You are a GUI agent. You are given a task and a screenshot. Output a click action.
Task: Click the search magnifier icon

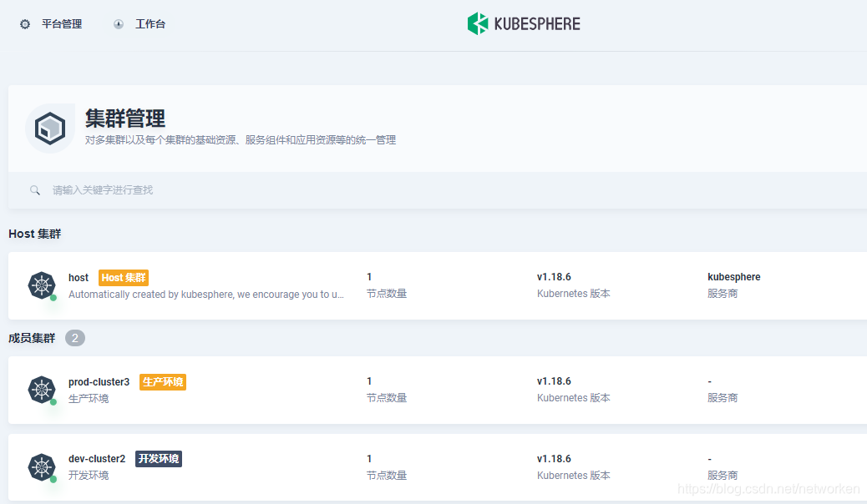pyautogui.click(x=35, y=190)
